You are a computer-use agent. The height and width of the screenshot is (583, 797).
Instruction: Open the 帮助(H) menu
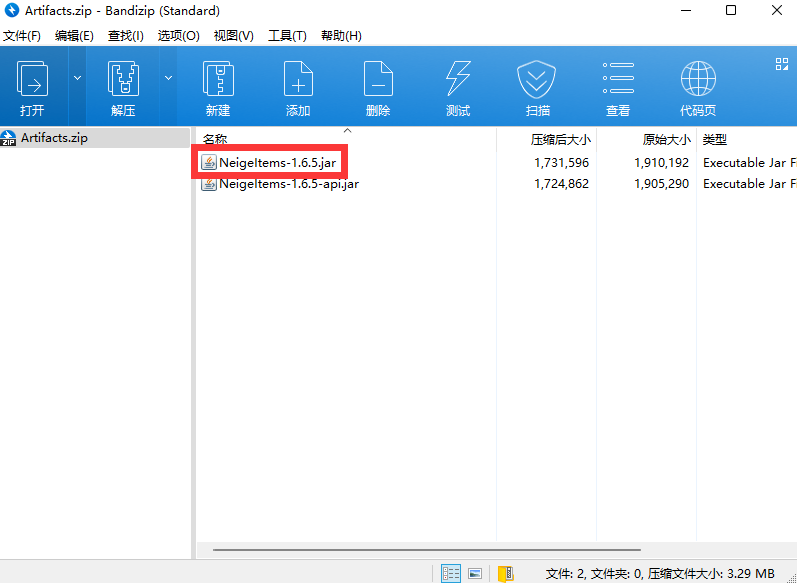pyautogui.click(x=342, y=36)
